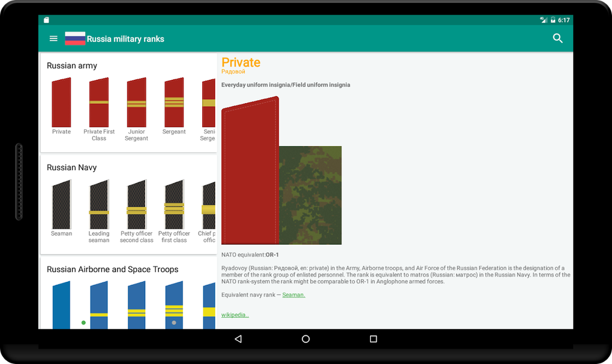Select Petty officer first class
612x364 pixels.
[x=173, y=204]
